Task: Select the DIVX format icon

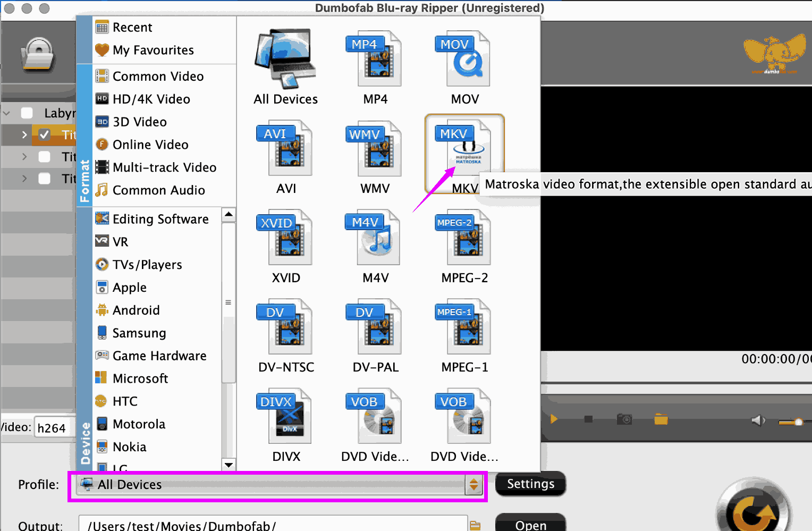Action: [286, 416]
